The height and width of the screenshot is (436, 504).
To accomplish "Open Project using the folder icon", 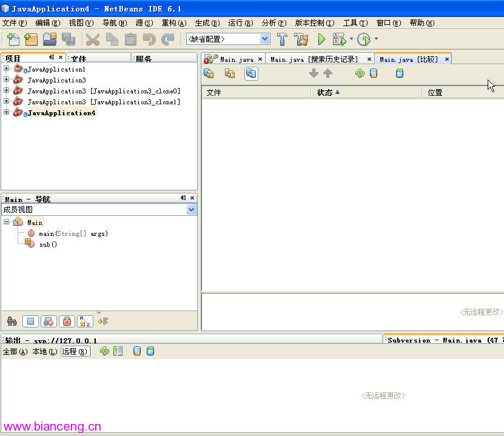I will click(50, 39).
